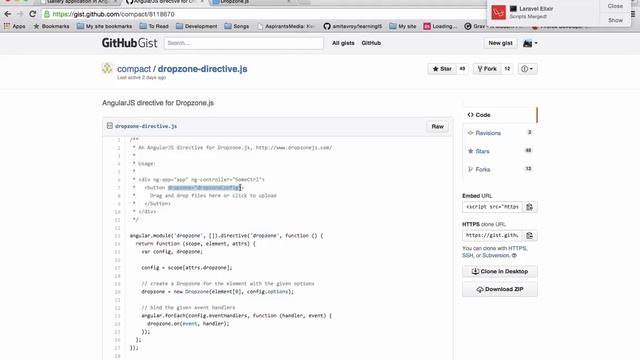The height and width of the screenshot is (360, 640).
Task: Click the clone help question mark icon
Action: (x=514, y=256)
